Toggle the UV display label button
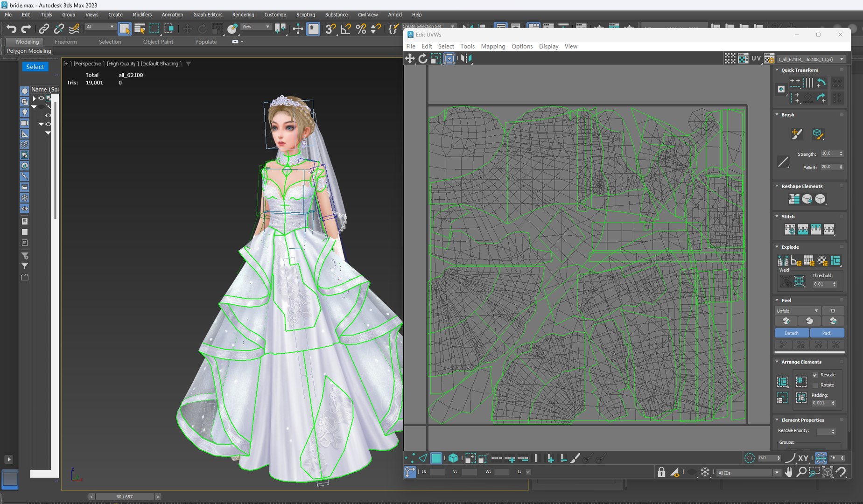Screen dimensions: 863x504 coord(756,58)
